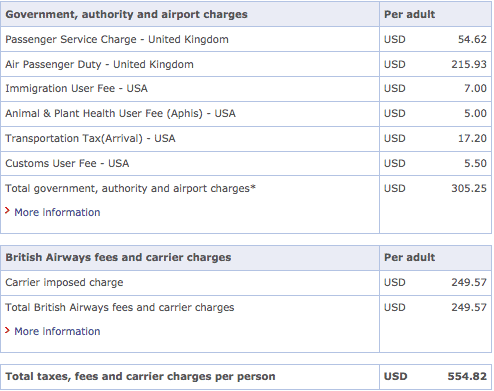Click red chevron beside British Airways More information
Image resolution: width=494 pixels, height=391 pixels.
point(7,330)
